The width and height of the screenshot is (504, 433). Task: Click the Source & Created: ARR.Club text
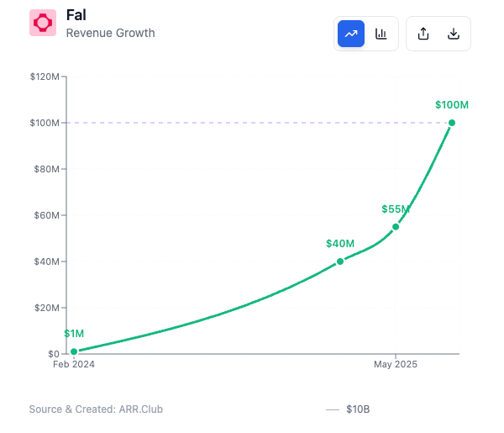96,409
